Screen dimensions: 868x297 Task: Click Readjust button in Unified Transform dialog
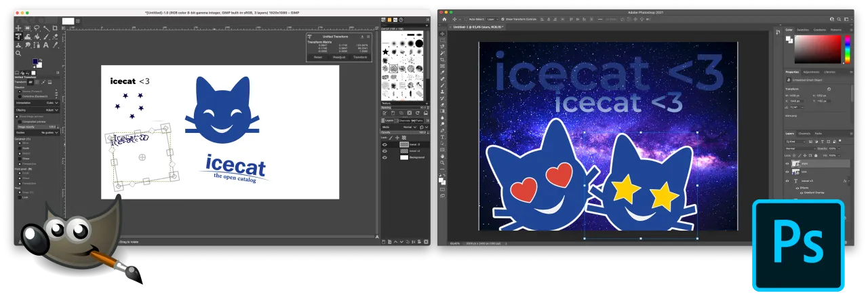[x=339, y=57]
